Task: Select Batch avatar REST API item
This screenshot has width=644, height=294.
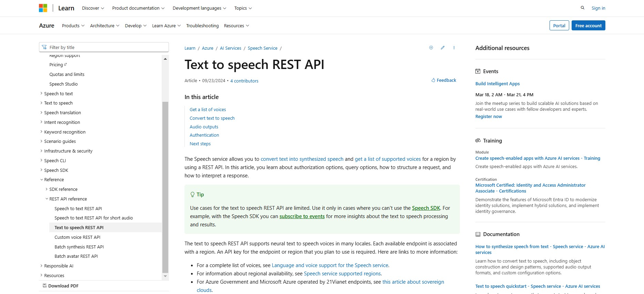Action: (x=76, y=256)
